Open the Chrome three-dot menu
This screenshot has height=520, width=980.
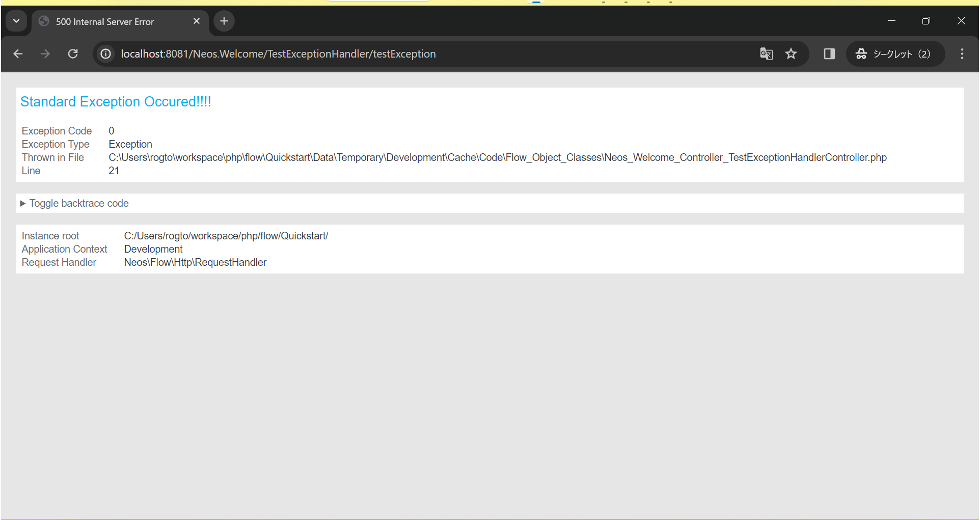tap(962, 54)
